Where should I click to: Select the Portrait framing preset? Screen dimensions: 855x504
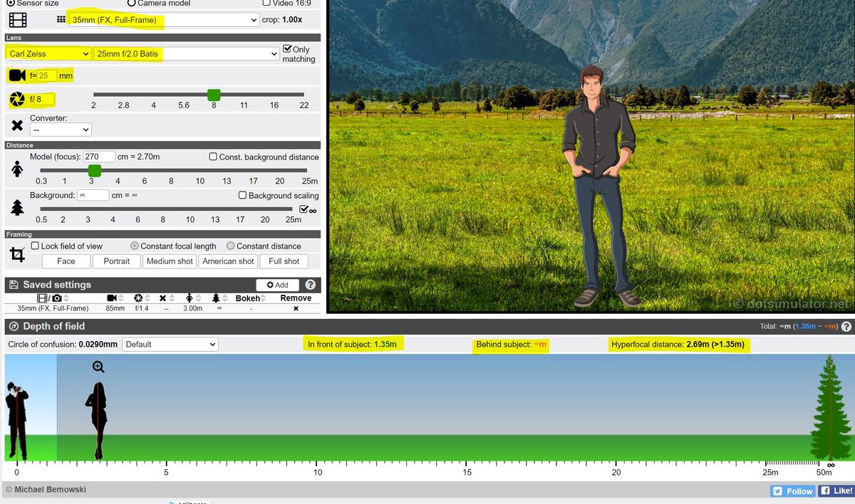[117, 261]
